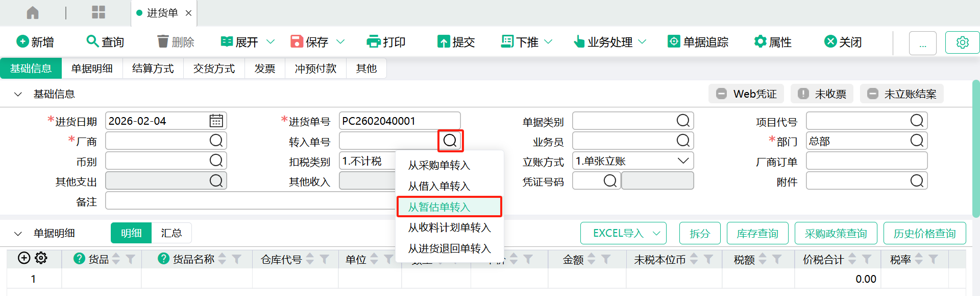980x296 pixels.
Task: Toggle the 明细 detail view
Action: tap(131, 233)
